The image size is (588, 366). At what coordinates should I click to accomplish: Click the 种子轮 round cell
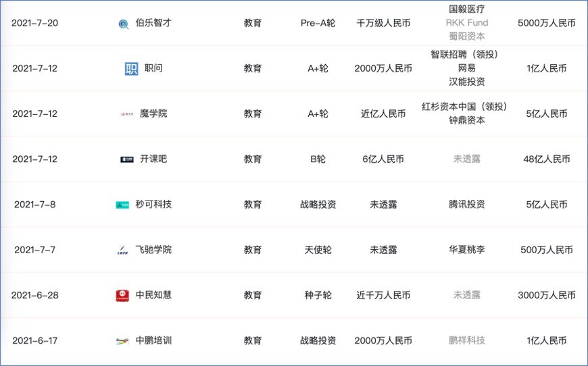point(318,295)
